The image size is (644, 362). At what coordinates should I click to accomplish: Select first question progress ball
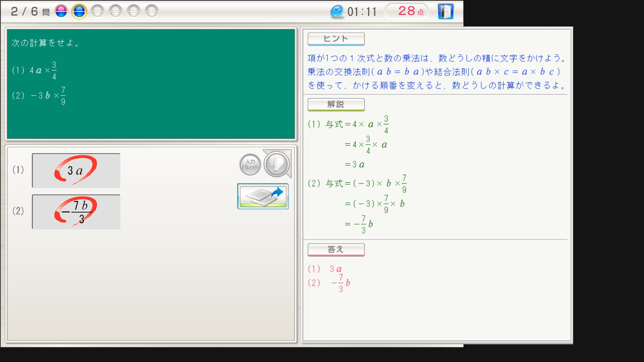click(61, 11)
